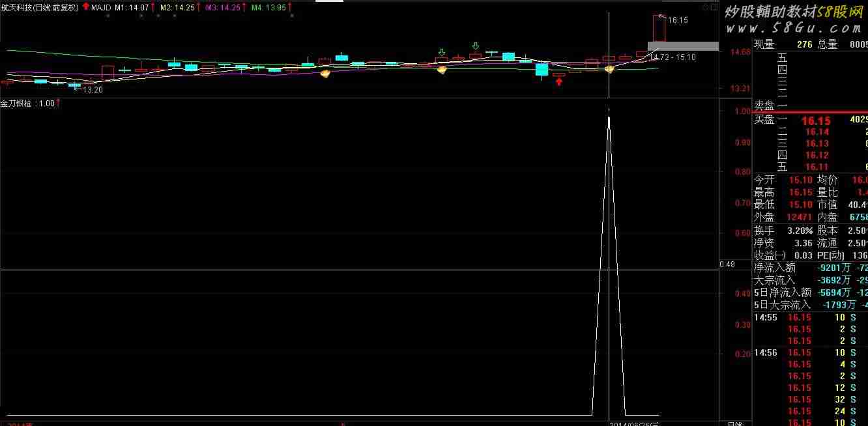
Task: Click the bid price 16.14
Action: [817, 132]
